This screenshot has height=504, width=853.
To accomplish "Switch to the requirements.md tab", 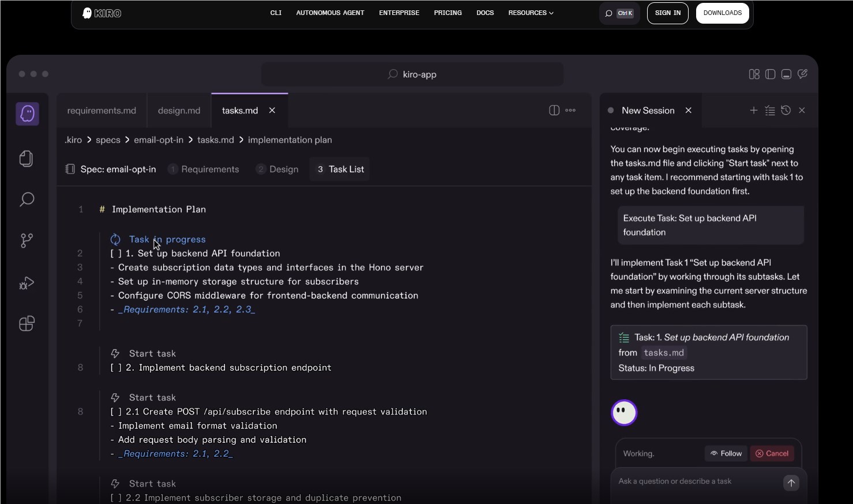I will click(x=102, y=111).
